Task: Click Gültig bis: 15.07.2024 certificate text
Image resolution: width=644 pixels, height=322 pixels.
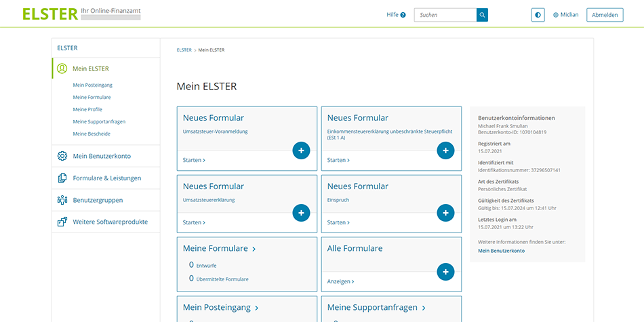Action: point(518,208)
